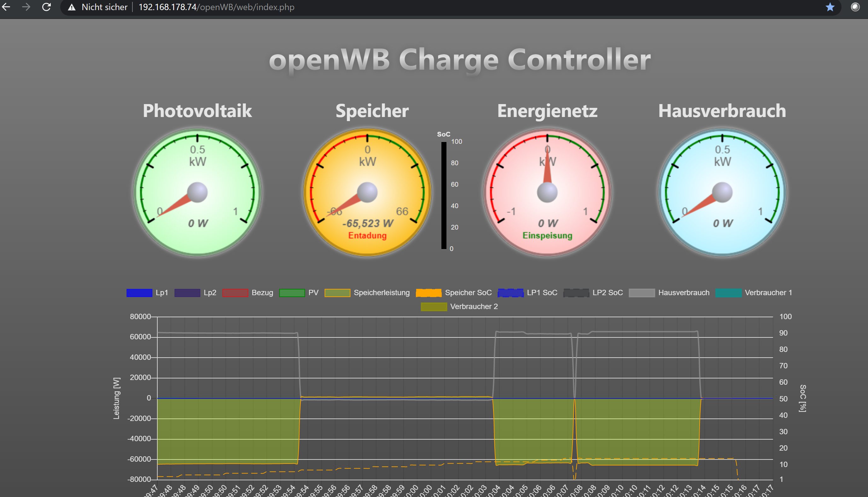Click the browser profile icon
868x497 pixels.
pos(855,7)
